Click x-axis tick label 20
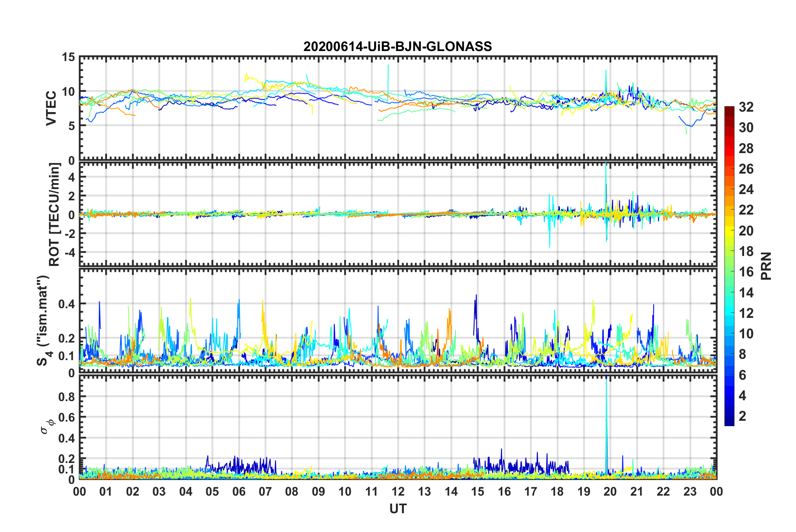796x532 pixels. [610, 491]
